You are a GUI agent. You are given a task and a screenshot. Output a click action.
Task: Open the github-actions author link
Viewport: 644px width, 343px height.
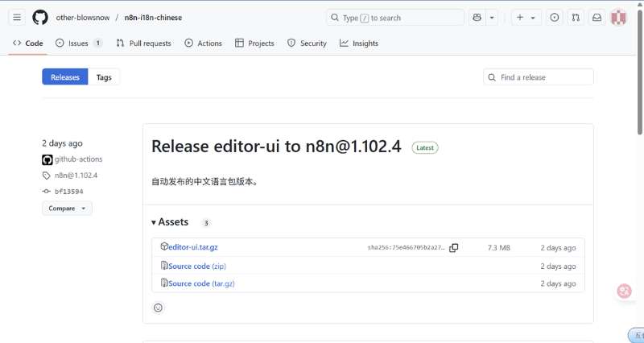coord(78,159)
